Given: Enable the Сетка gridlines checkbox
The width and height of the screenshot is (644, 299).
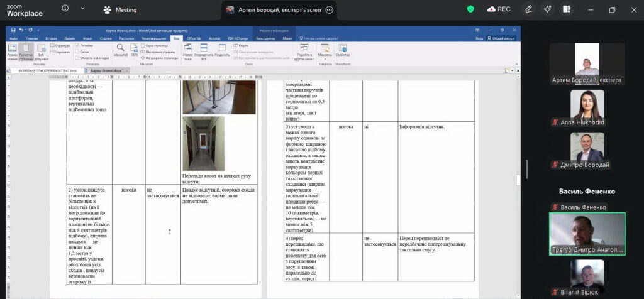Looking at the screenshot, I should pyautogui.click(x=77, y=52).
